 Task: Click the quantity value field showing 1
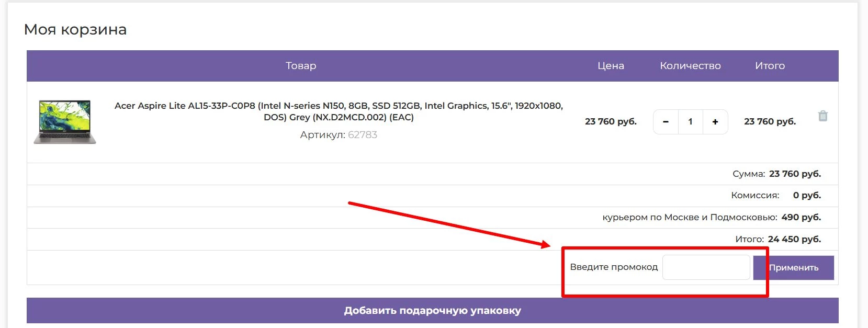[x=691, y=122]
